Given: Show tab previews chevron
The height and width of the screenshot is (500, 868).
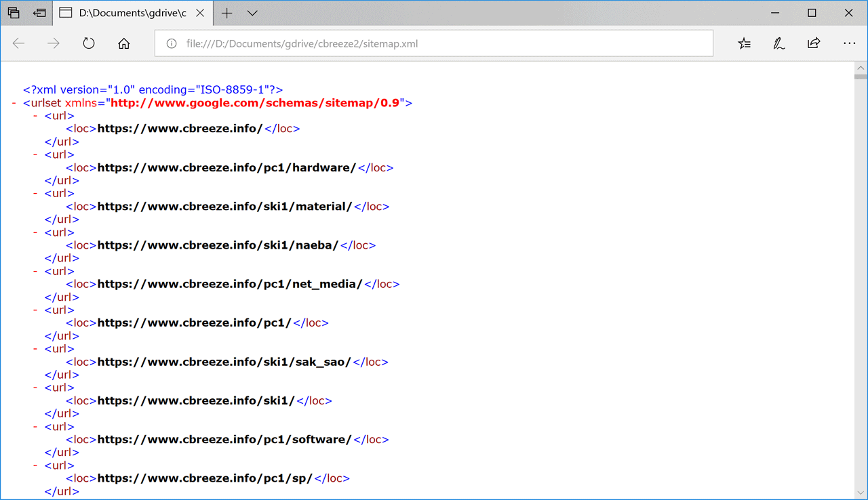Looking at the screenshot, I should coord(252,13).
